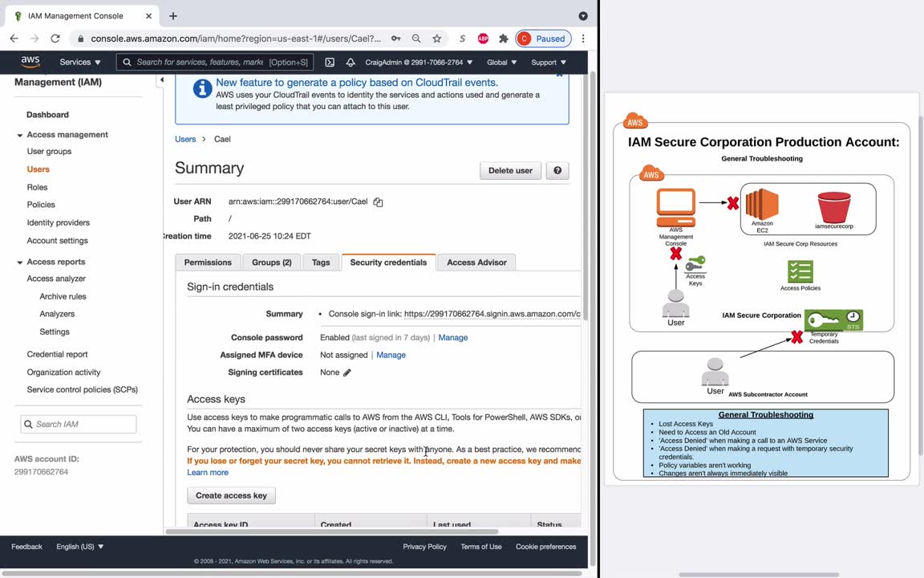The image size is (924, 578).
Task: Select the Security credentials tab
Action: tap(388, 263)
